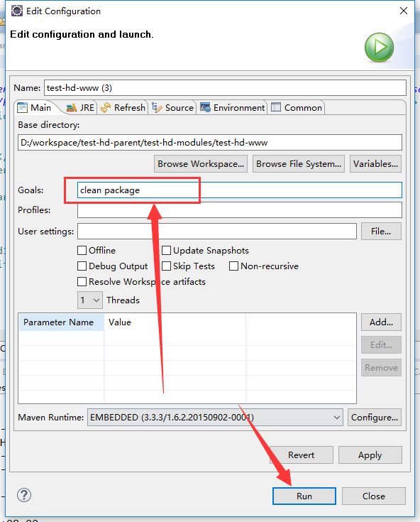Screen dimensions: 420x522
Task: Click the help question mark icon
Action: click(24, 495)
